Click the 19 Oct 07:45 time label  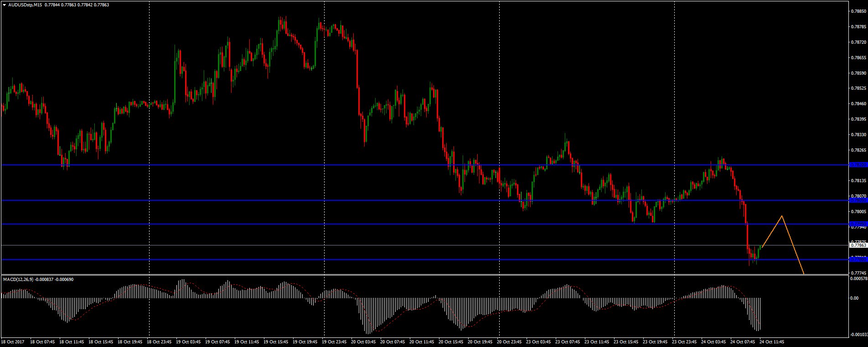[x=217, y=342]
